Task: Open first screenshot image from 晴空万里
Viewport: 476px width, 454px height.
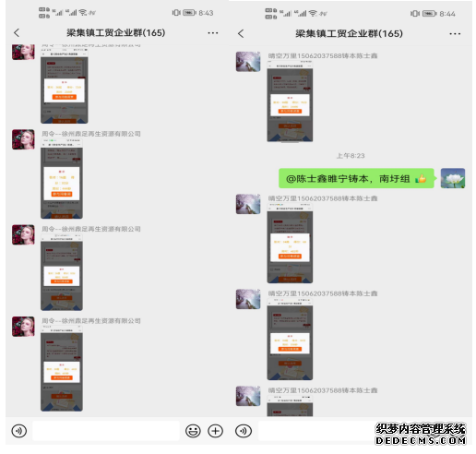Action: click(x=290, y=102)
